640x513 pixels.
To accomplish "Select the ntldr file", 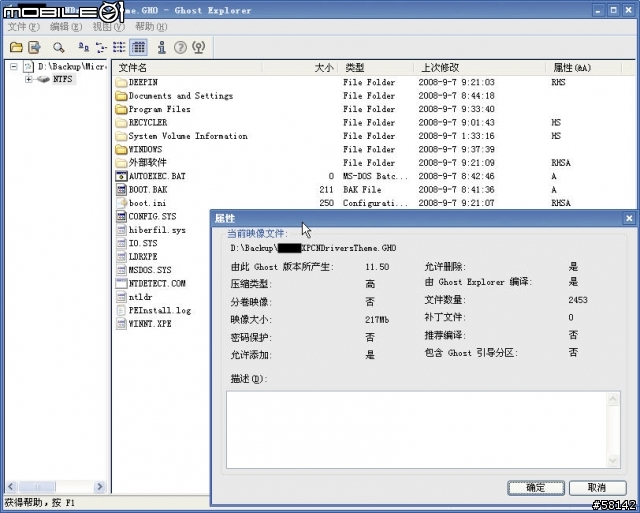I will [134, 297].
